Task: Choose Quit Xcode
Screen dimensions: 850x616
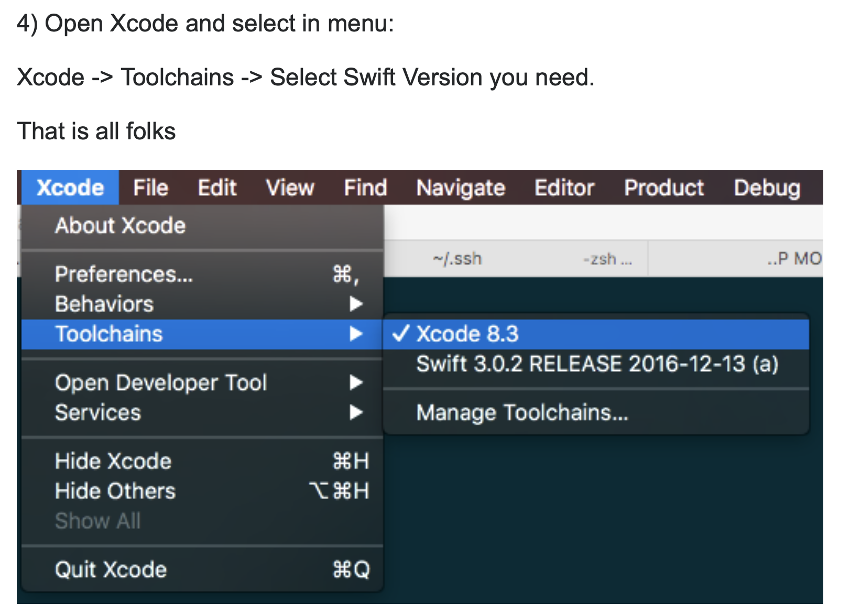Action: tap(202, 569)
